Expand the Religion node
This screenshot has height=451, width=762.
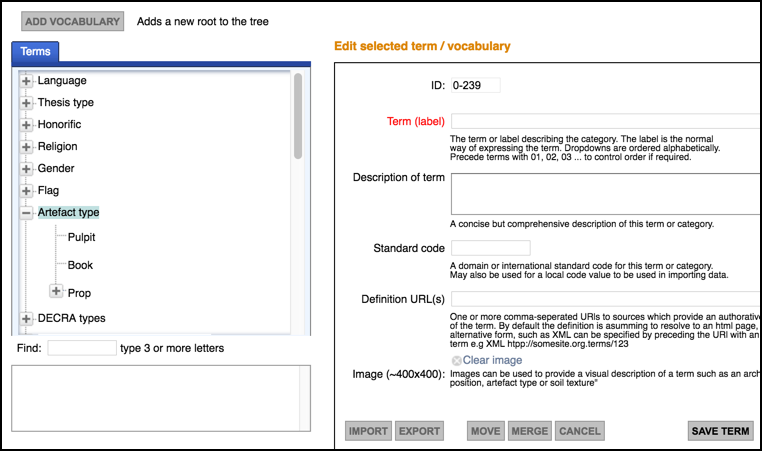pos(26,146)
